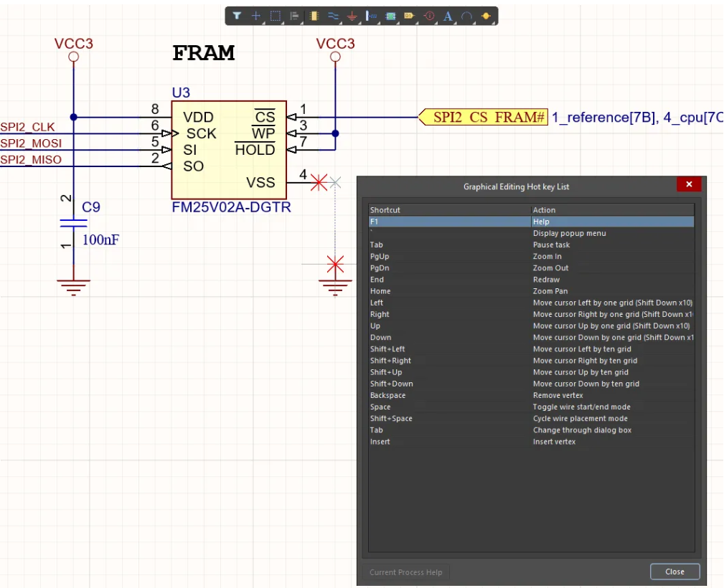Screen dimensions: 724x588
Task: Select the place wire tool
Action: (333, 16)
